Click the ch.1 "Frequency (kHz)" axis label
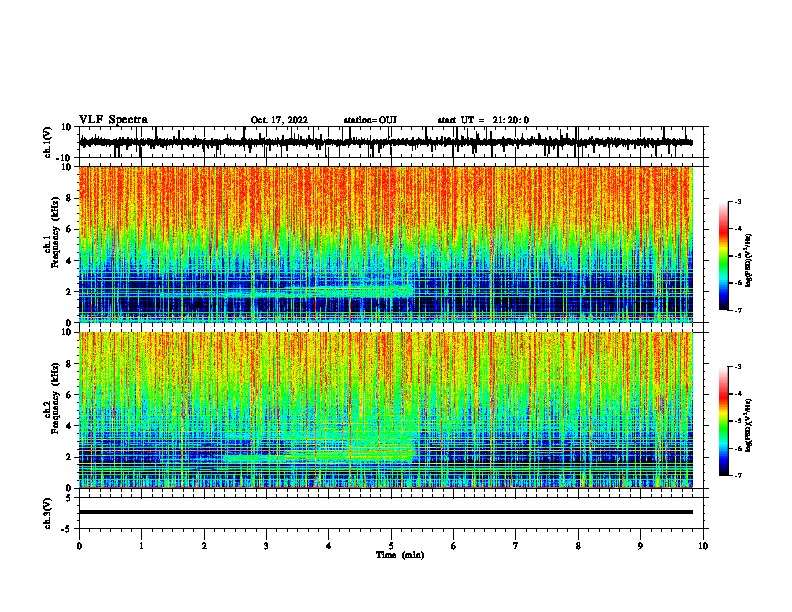 click(x=56, y=232)
